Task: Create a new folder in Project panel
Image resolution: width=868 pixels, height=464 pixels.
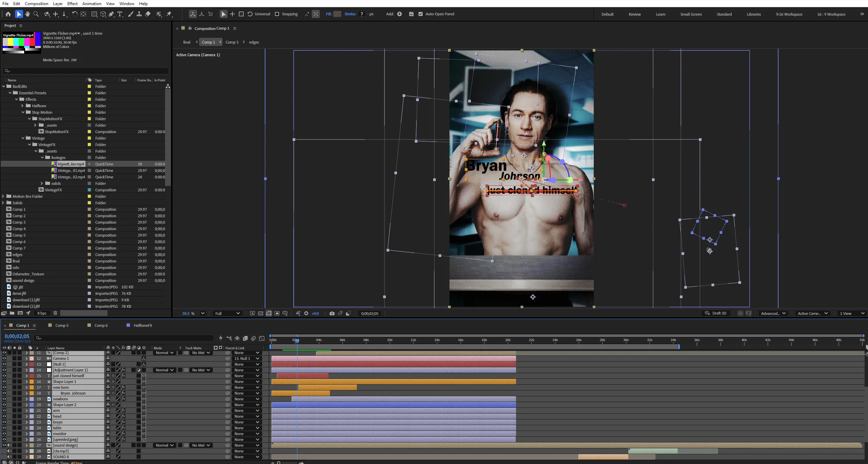Action: click(x=12, y=313)
